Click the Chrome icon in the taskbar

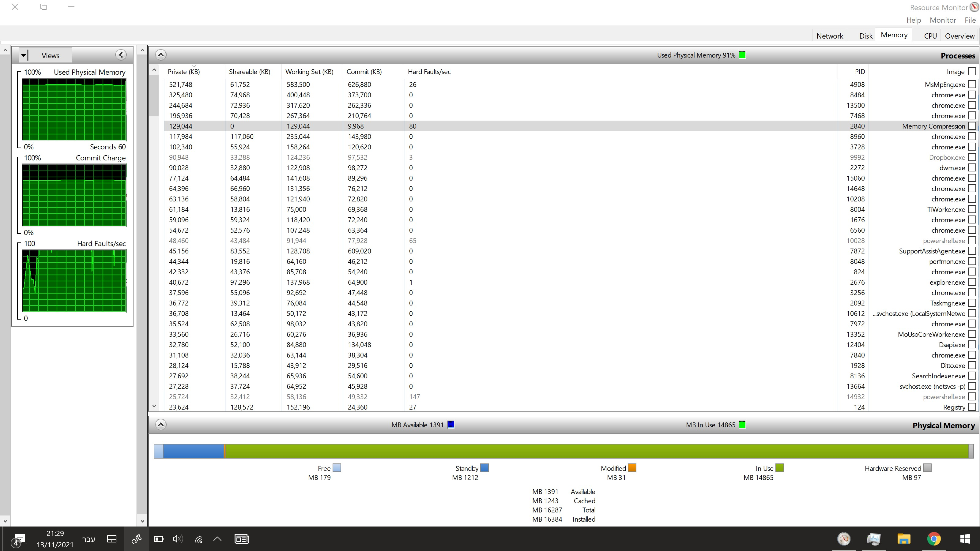933,539
